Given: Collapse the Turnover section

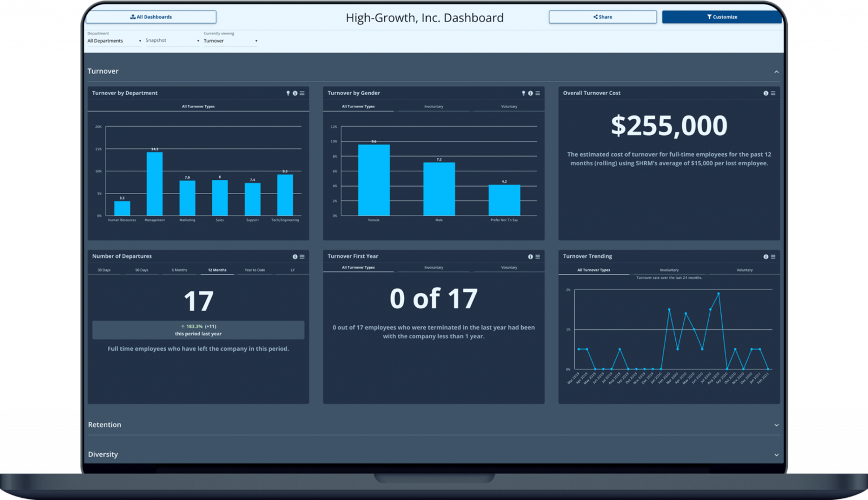Looking at the screenshot, I should [776, 71].
